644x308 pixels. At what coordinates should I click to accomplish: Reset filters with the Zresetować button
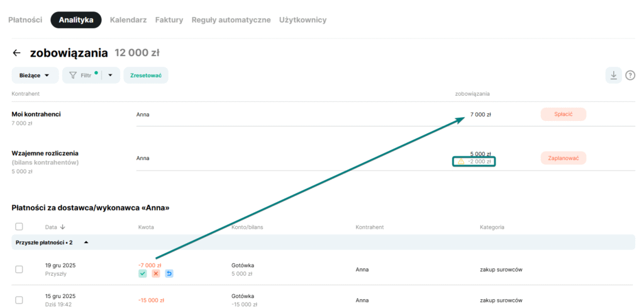coord(146,75)
